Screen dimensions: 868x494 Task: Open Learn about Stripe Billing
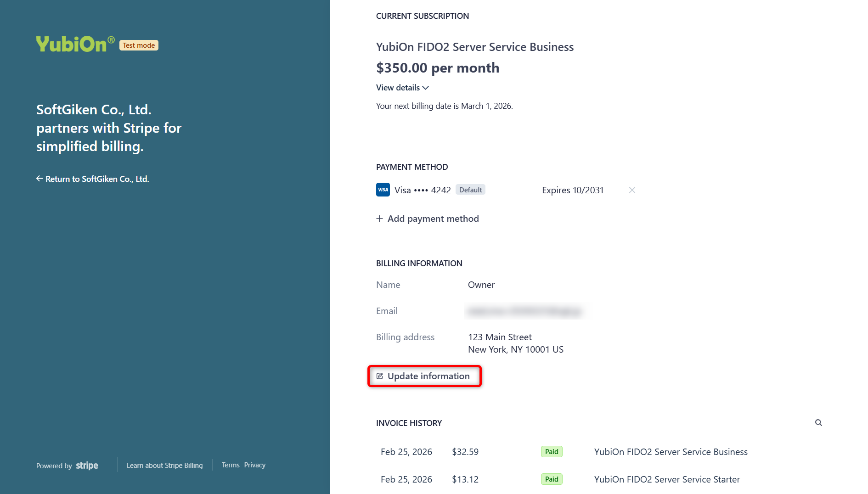164,465
